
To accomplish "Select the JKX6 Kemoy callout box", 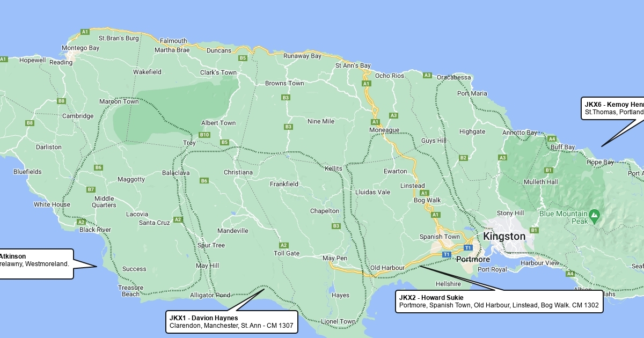I will (x=613, y=108).
